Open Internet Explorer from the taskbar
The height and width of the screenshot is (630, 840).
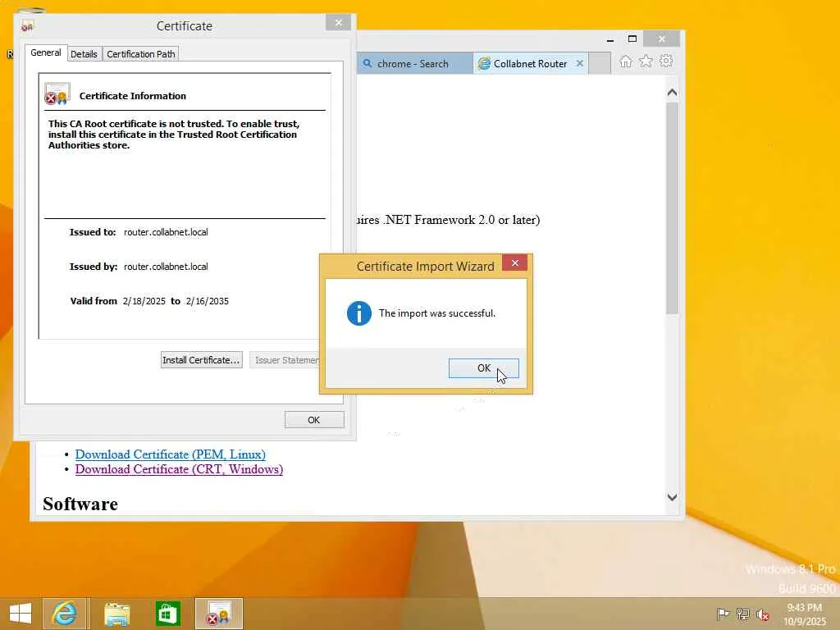click(x=65, y=614)
